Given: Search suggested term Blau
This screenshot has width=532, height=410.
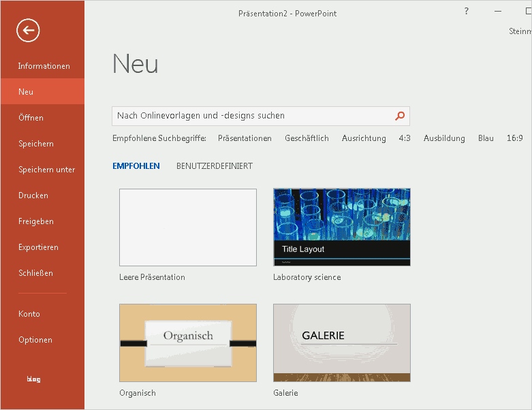Looking at the screenshot, I should (486, 138).
